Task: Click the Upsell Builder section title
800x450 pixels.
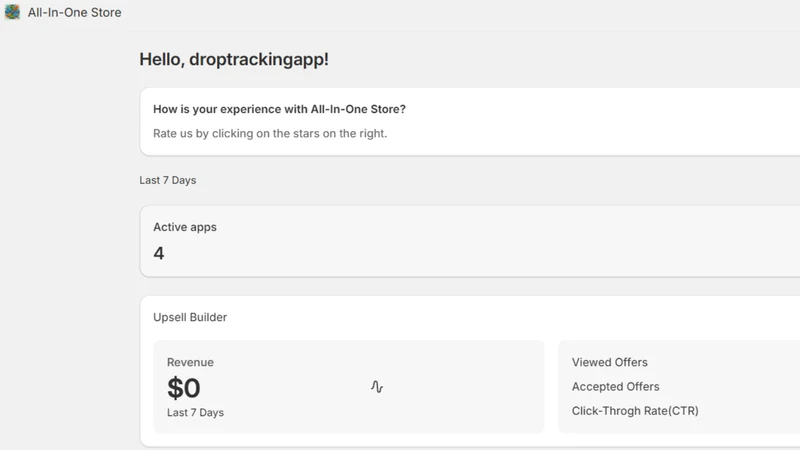Action: pos(190,317)
